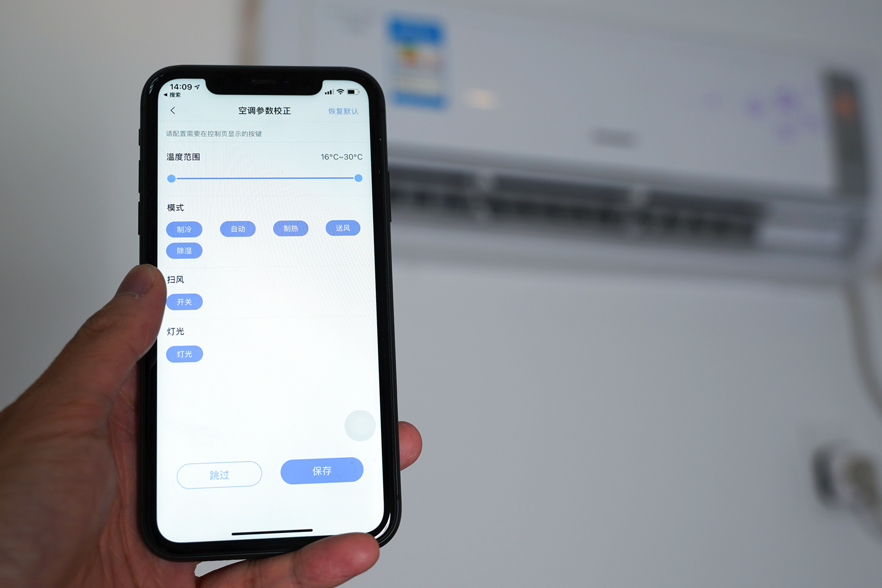The width and height of the screenshot is (882, 588).
Task: Select the 除湿 (dehumidify) mode button
Action: tap(185, 252)
